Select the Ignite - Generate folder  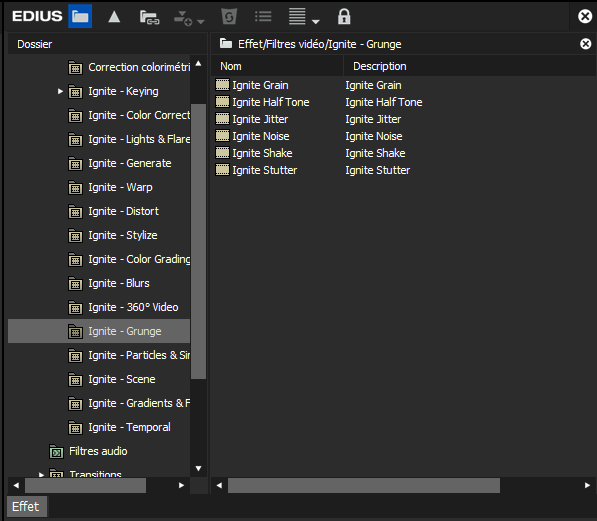click(x=130, y=163)
